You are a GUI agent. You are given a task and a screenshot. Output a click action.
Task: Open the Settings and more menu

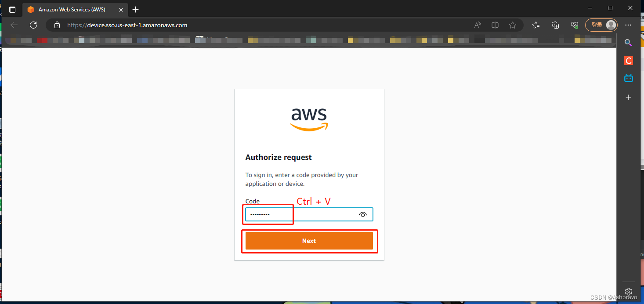tap(628, 25)
